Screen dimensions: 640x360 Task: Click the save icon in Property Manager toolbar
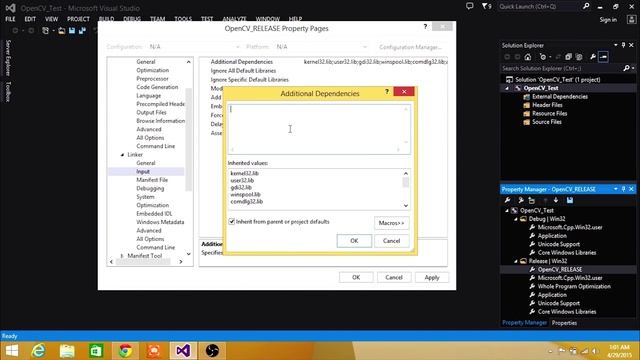570,200
